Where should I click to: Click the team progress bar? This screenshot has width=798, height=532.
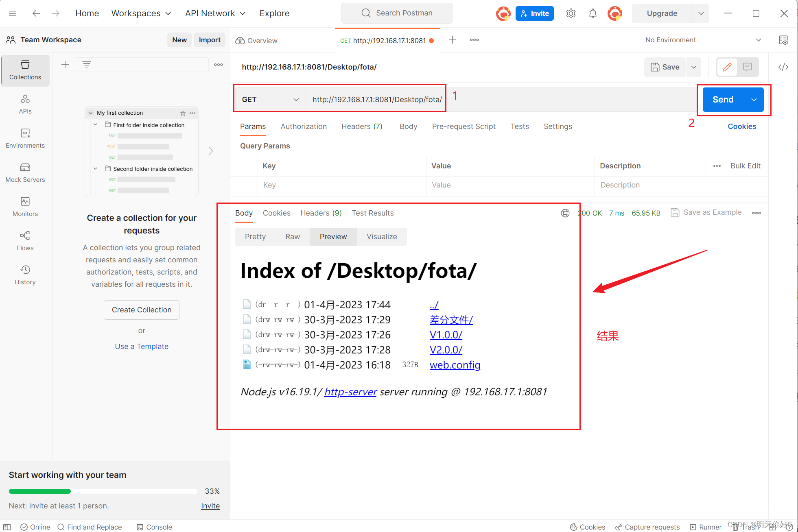103,491
